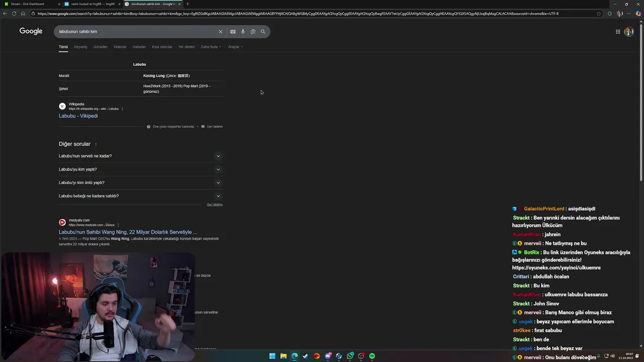Screen dimensions: 644x362
Task: Close the Stream - Kick Dashboard tab
Action: [x=59, y=4]
